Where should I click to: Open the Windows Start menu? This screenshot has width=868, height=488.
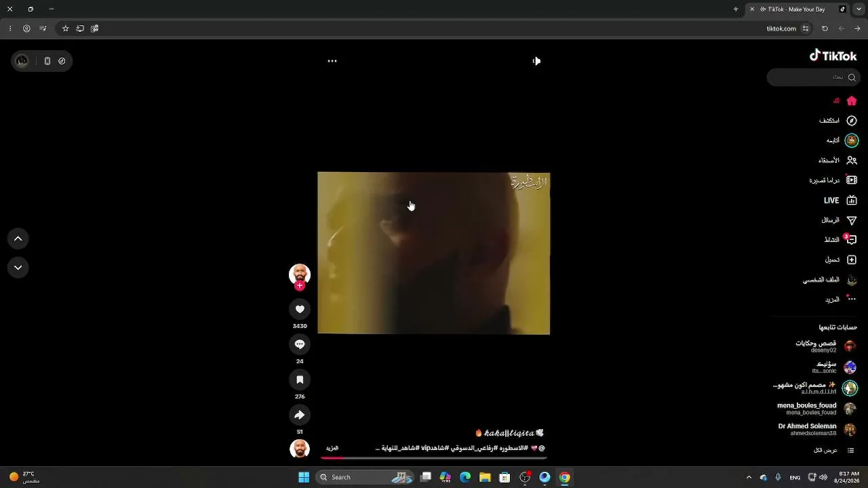pos(304,477)
